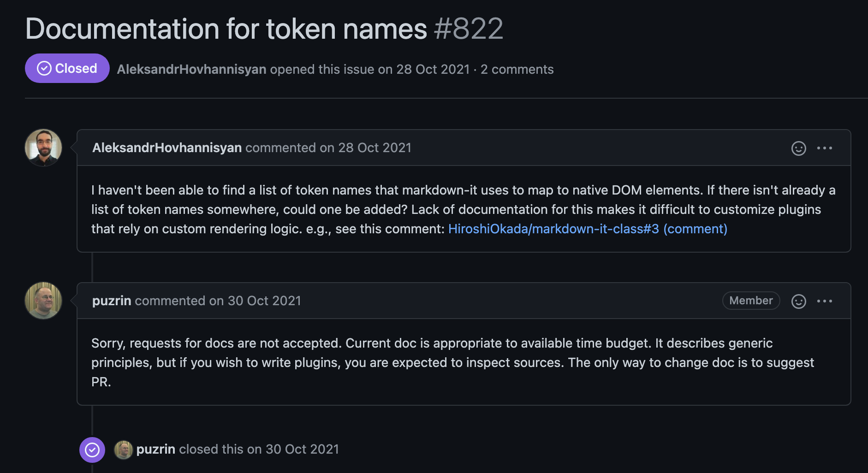Click the purple closed-event check icon
868x473 pixels.
[x=92, y=449]
